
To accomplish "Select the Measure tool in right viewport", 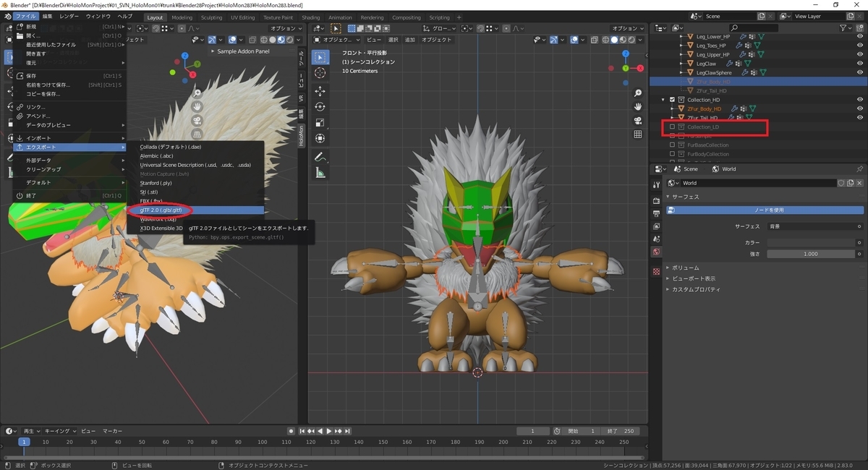I will click(320, 173).
